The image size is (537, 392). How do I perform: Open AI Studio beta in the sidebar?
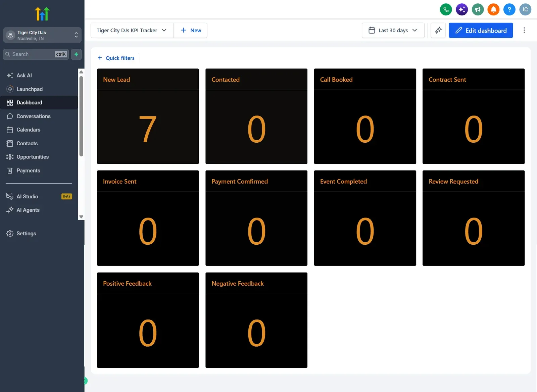click(39, 196)
